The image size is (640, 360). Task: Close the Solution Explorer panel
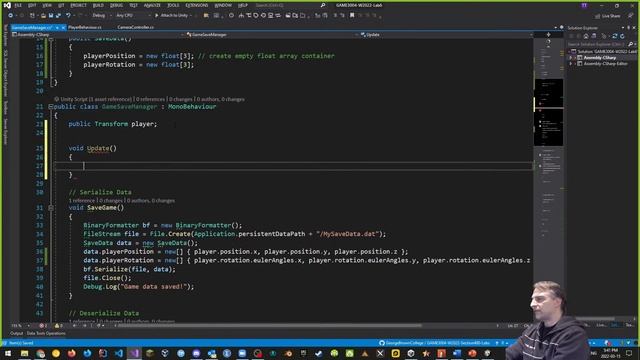pyautogui.click(x=634, y=28)
